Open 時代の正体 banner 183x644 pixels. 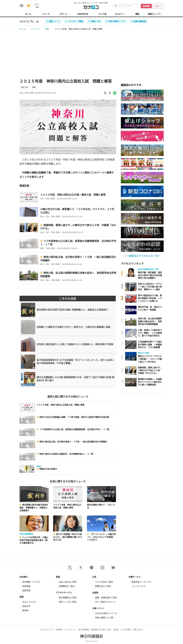(x=142, y=232)
